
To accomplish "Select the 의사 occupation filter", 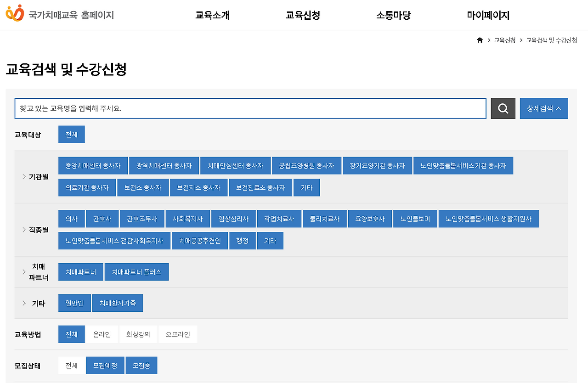I will coord(71,219).
